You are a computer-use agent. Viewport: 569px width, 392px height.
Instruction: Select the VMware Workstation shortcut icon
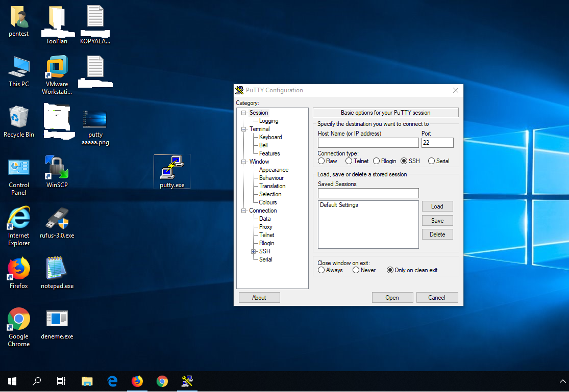point(57,75)
